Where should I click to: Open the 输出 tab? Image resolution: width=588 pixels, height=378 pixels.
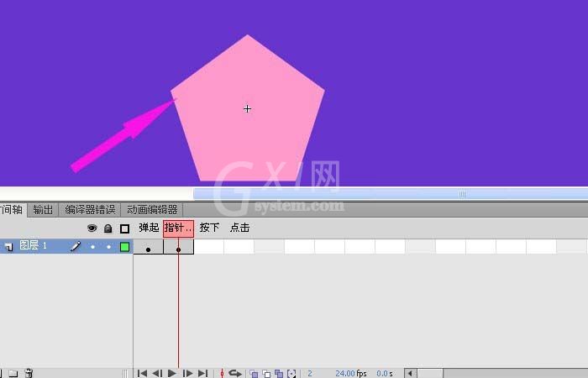[43, 210]
